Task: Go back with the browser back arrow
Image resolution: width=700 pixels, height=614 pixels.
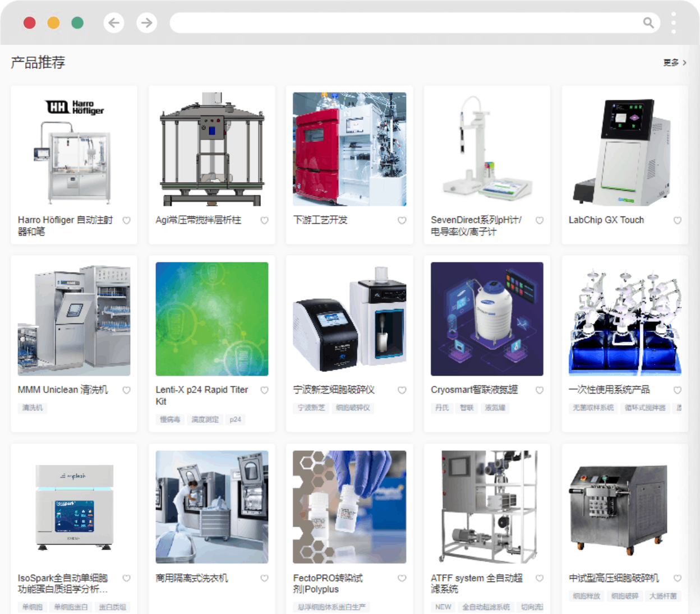Action: click(114, 23)
